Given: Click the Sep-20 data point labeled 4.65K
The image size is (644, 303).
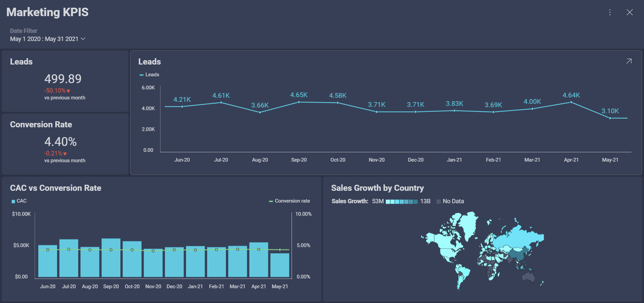Looking at the screenshot, I should pos(299,102).
